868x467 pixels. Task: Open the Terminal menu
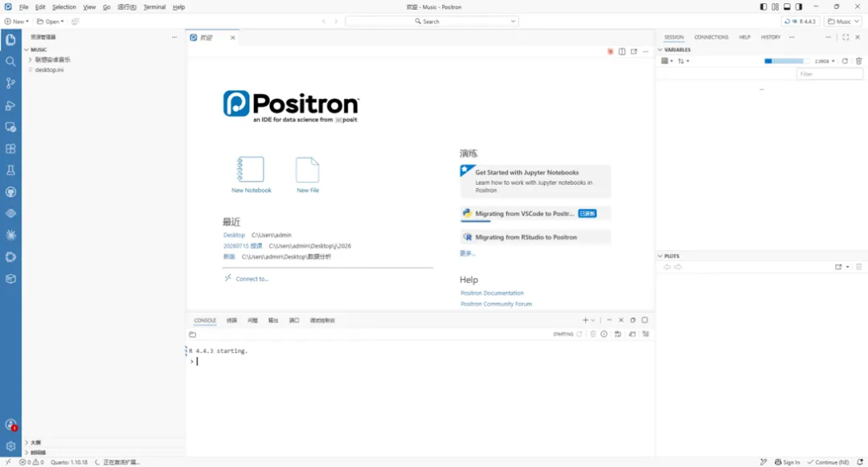pyautogui.click(x=154, y=7)
